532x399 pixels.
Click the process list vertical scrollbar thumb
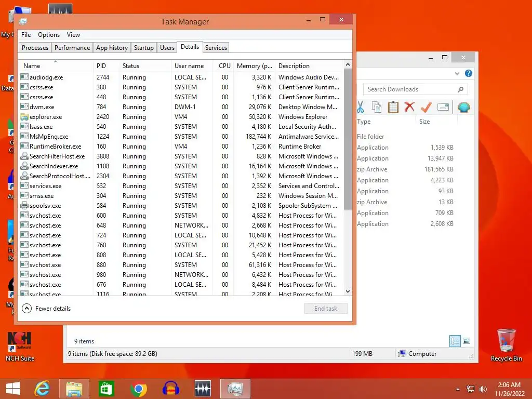click(348, 139)
